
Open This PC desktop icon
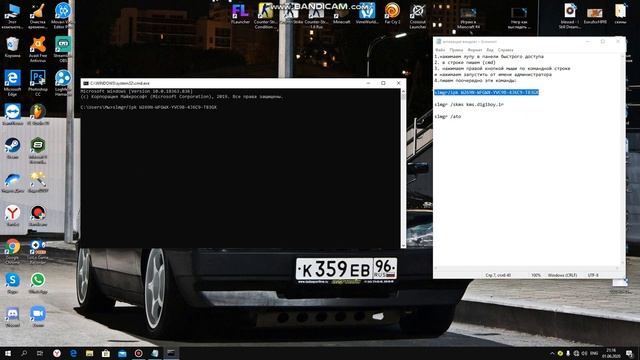(12, 16)
